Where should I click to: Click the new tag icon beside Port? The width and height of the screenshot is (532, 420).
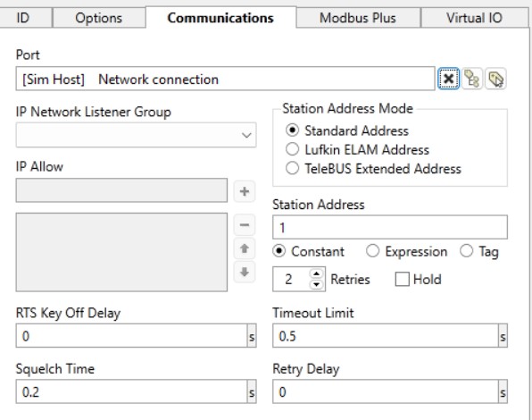tap(495, 79)
